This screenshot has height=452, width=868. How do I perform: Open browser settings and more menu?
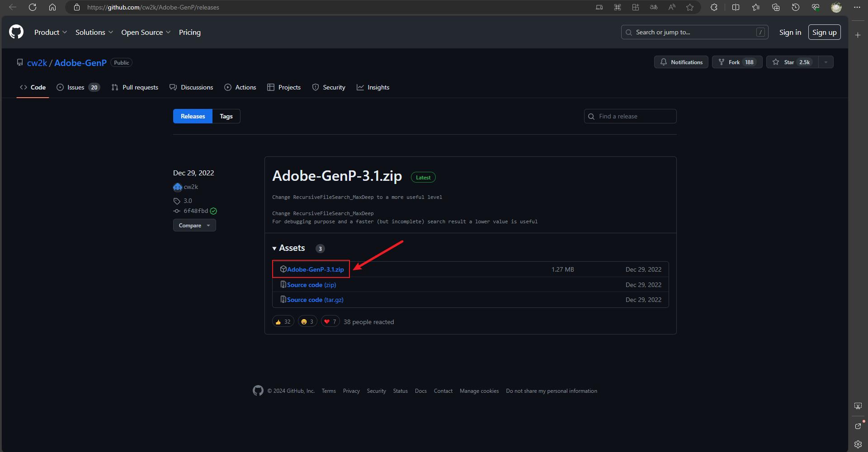[857, 7]
